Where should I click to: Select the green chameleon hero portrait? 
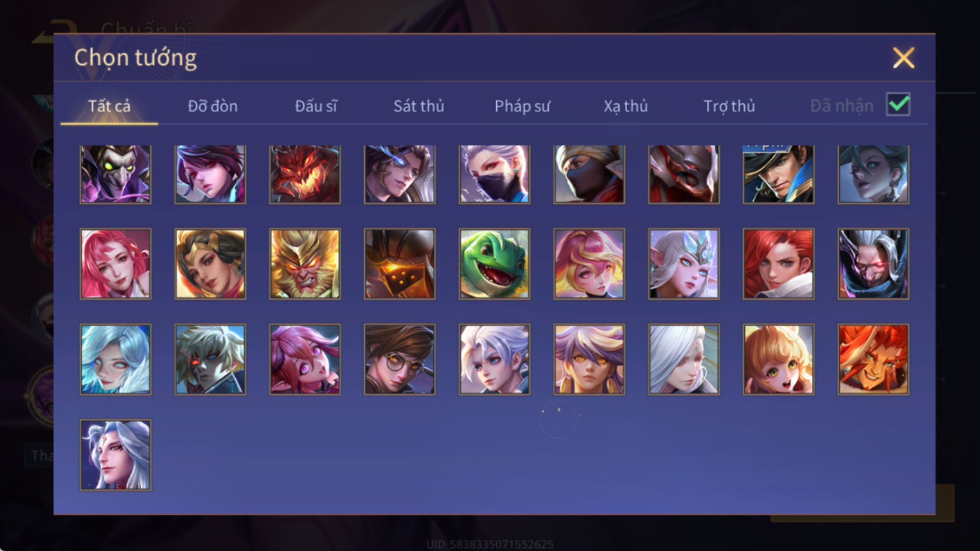tap(494, 264)
